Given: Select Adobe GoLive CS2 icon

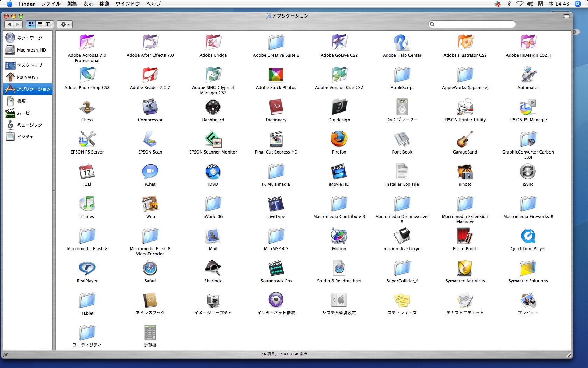Looking at the screenshot, I should coord(339,43).
